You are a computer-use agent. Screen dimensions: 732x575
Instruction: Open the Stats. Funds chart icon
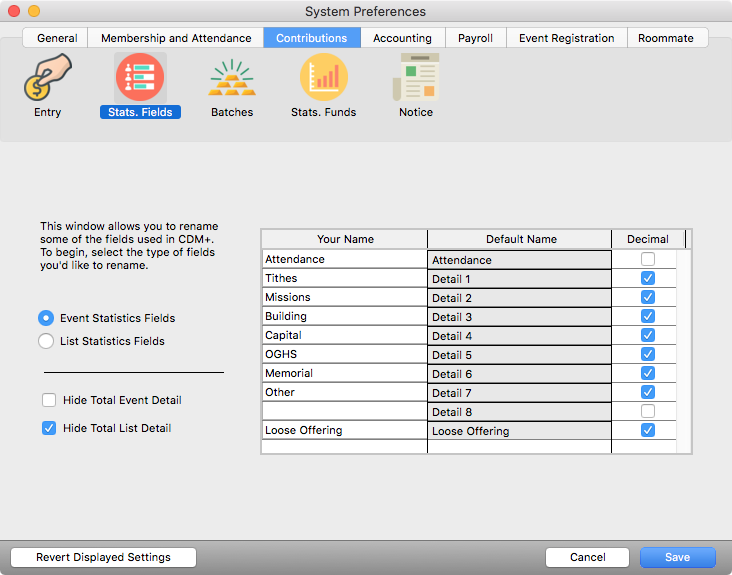coord(323,80)
